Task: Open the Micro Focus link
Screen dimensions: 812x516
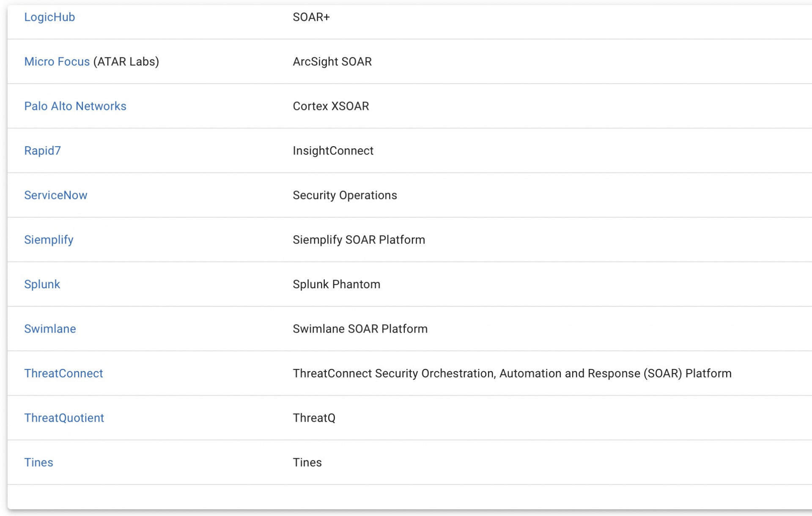Action: click(57, 62)
